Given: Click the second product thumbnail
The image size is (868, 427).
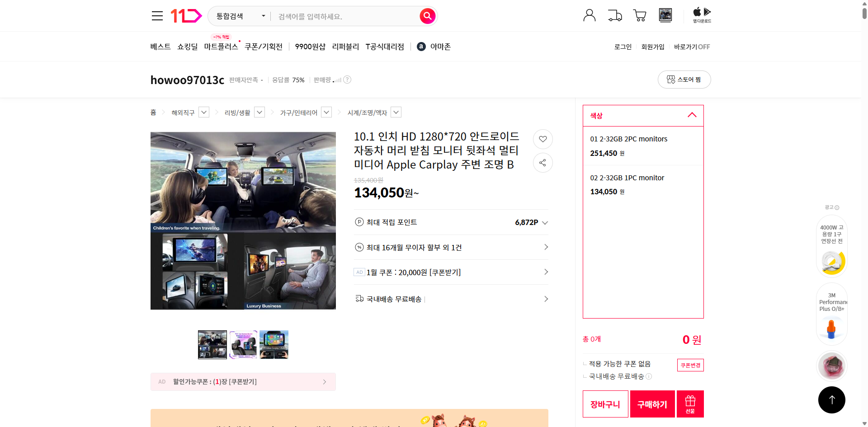Looking at the screenshot, I should point(243,344).
